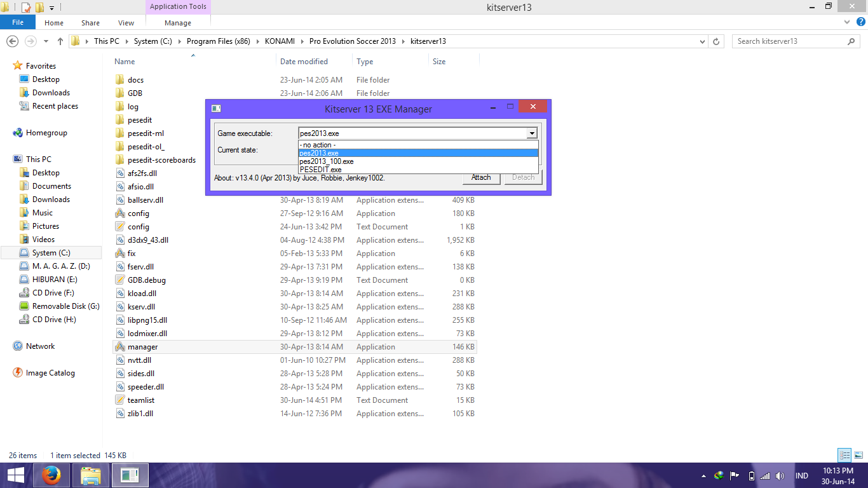Viewport: 868px width, 488px height.
Task: Click the Attach button
Action: tap(481, 177)
